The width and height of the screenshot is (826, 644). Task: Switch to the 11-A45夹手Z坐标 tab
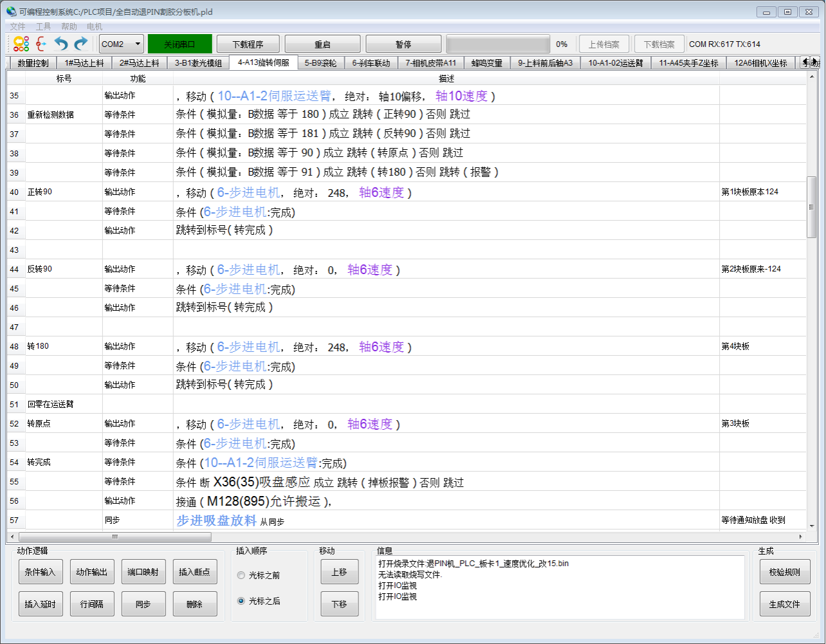click(688, 63)
